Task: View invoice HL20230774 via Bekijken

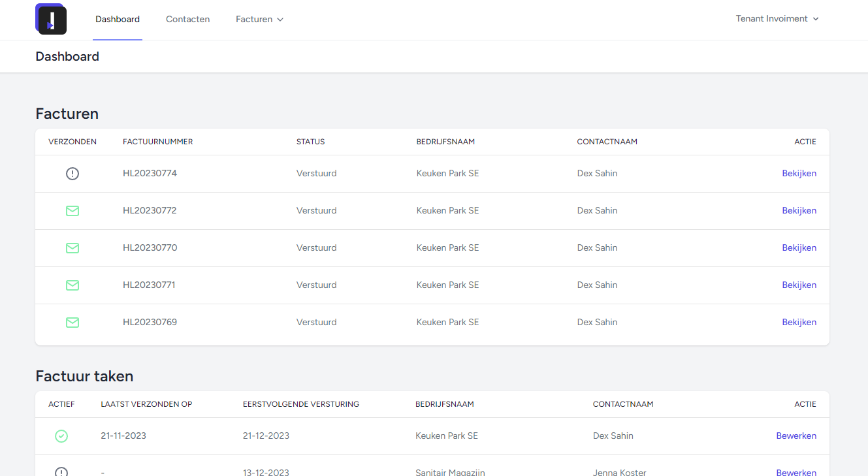Action: point(799,174)
